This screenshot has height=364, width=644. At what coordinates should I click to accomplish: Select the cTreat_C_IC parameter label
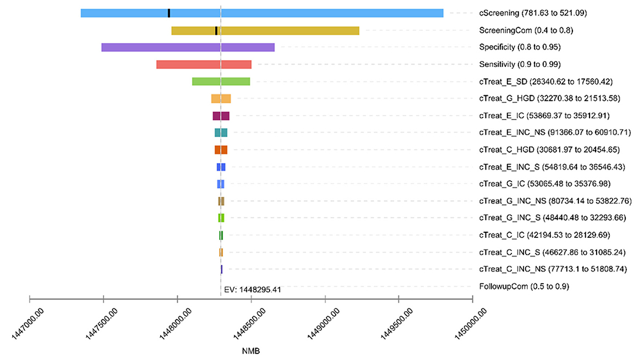tap(544, 235)
